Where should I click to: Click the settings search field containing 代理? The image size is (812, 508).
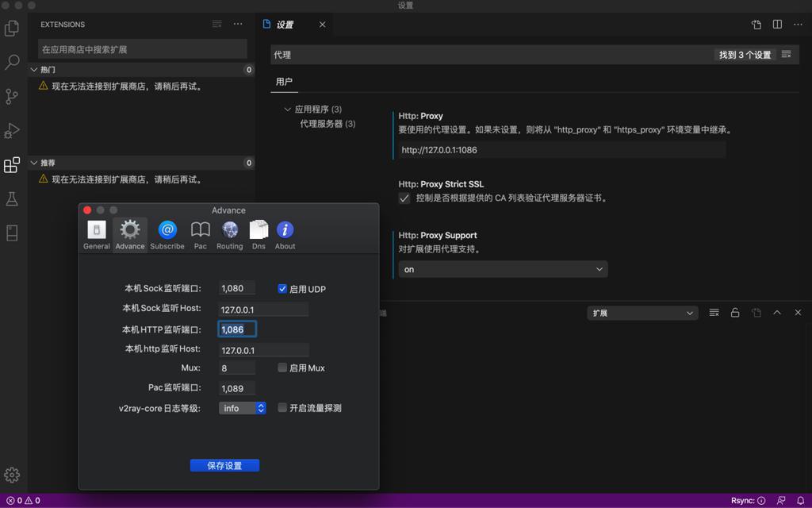point(492,55)
